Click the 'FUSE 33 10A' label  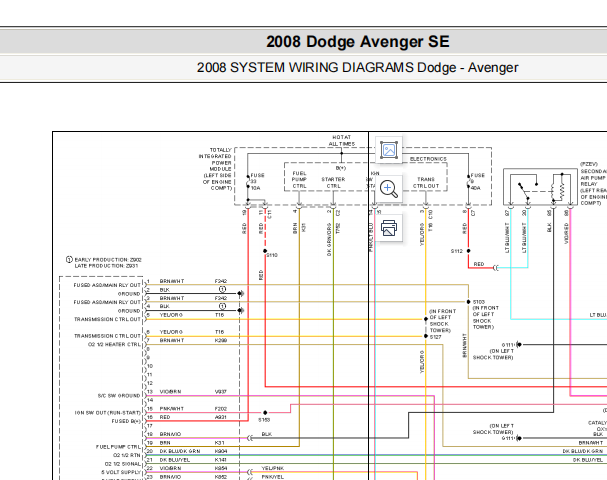tap(257, 182)
